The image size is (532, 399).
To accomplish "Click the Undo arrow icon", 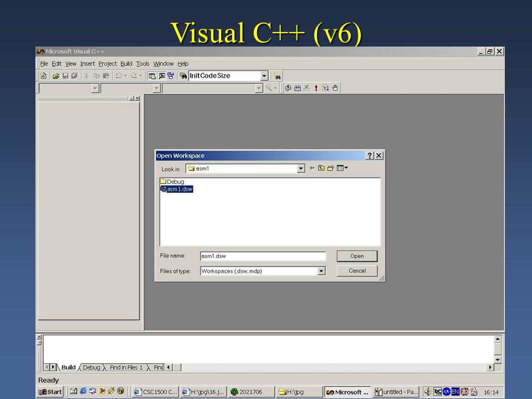I will (119, 76).
